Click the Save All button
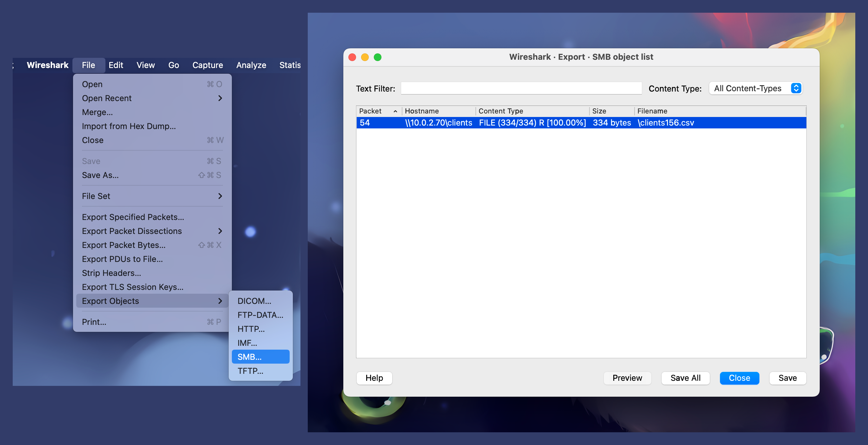The image size is (868, 445). coord(685,378)
